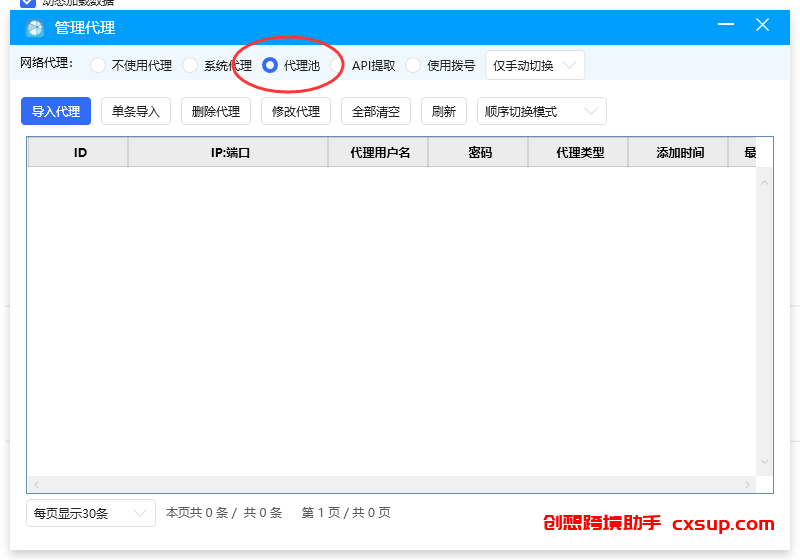800x560 pixels.
Task: Close the 管理代理 dialog
Action: point(762,24)
